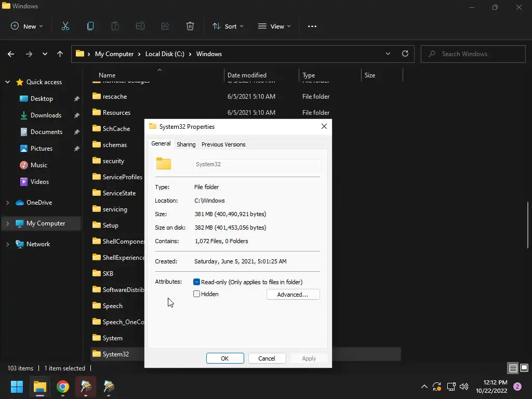
Task: Go forward with the right arrow
Action: pos(29,54)
